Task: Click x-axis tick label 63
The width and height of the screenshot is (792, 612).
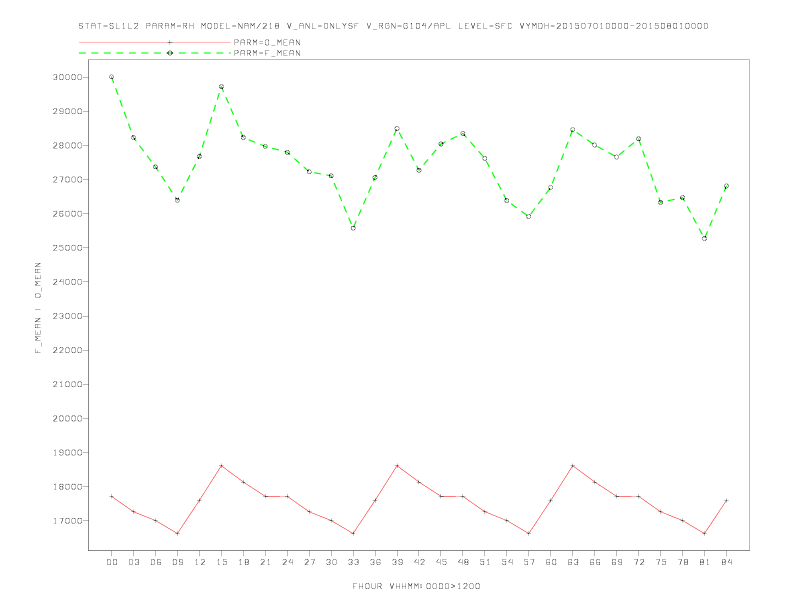Action: tap(573, 562)
